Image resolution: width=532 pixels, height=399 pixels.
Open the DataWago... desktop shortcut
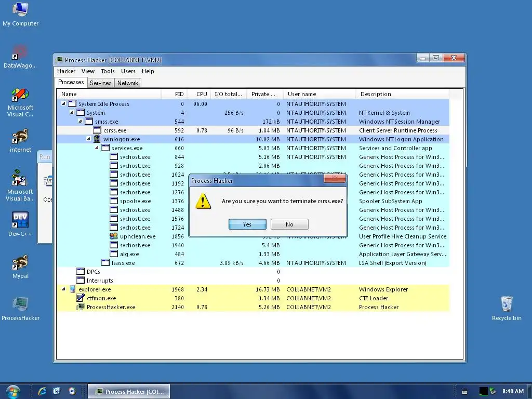click(x=20, y=56)
